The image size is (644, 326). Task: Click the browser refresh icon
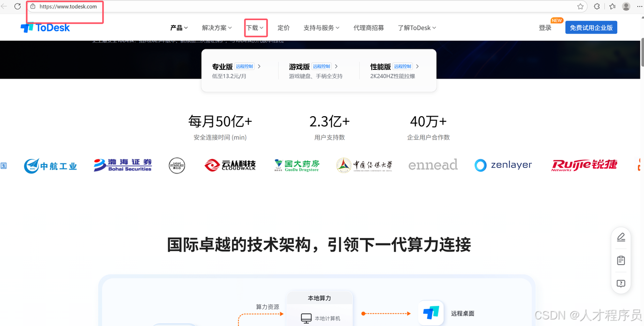pos(17,7)
